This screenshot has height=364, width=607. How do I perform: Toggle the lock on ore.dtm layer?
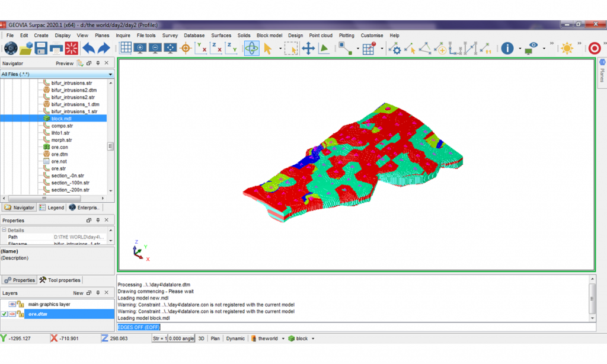tap(21, 314)
